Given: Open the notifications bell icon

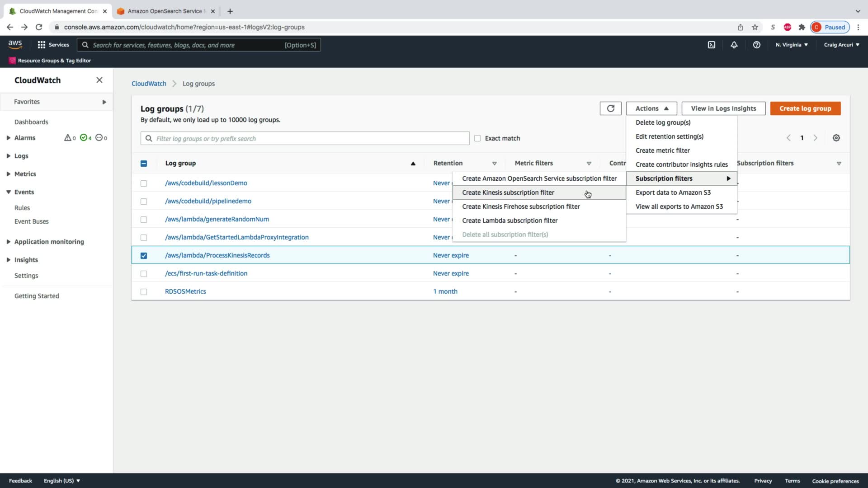Looking at the screenshot, I should [734, 45].
